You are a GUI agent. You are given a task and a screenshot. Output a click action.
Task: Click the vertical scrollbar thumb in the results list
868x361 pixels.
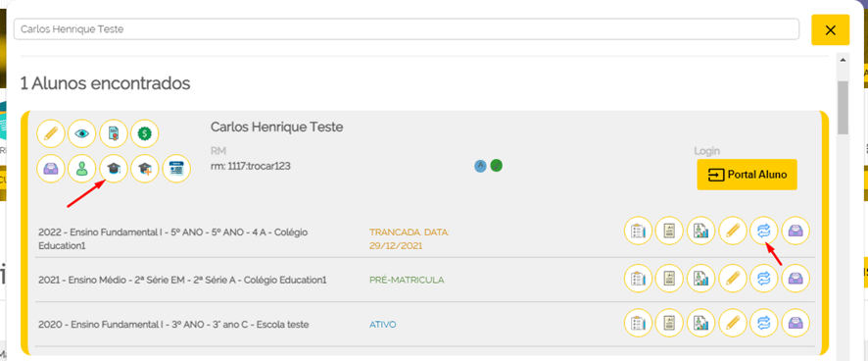[844, 108]
